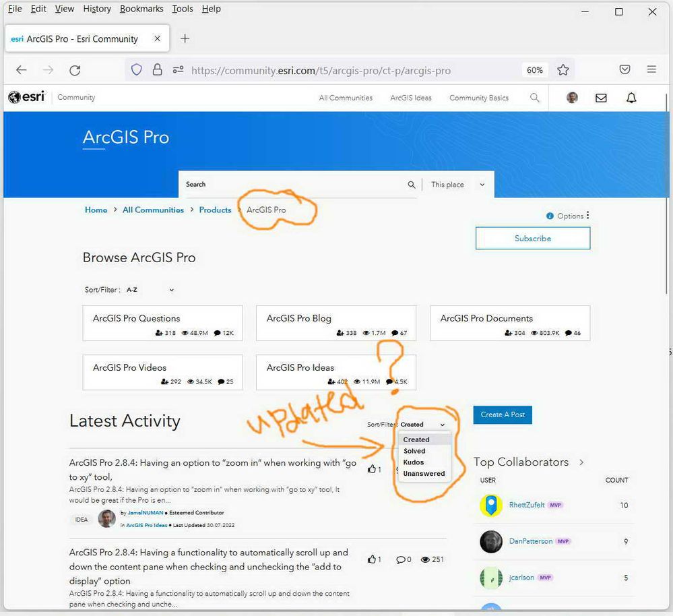
Task: Select Solved in the sort list
Action: click(424, 451)
